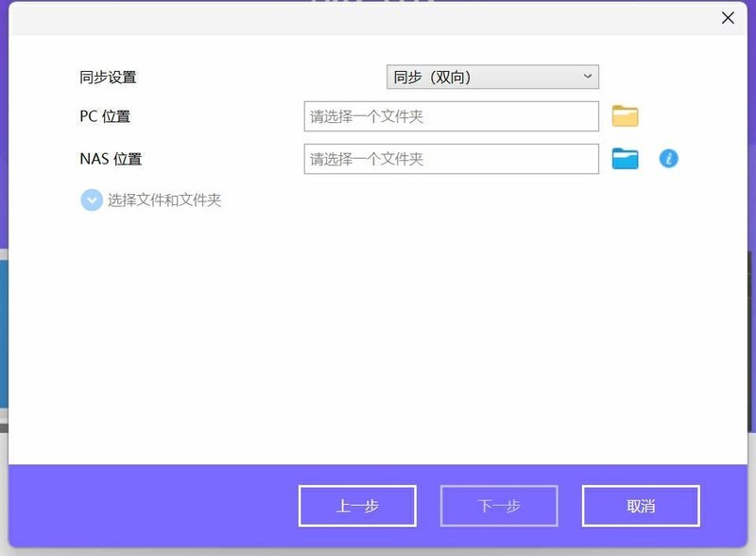Close the sync setup dialog
Screen dimensions: 756x556
point(728,18)
